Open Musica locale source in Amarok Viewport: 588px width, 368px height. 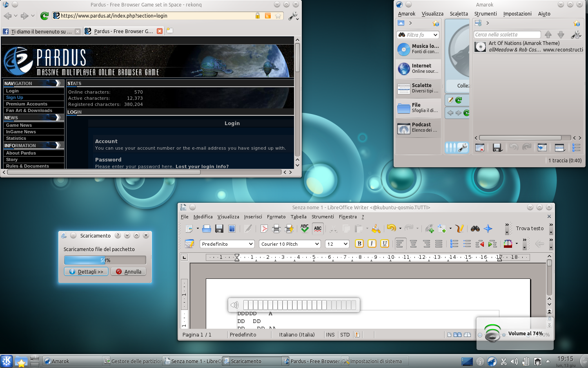point(419,49)
